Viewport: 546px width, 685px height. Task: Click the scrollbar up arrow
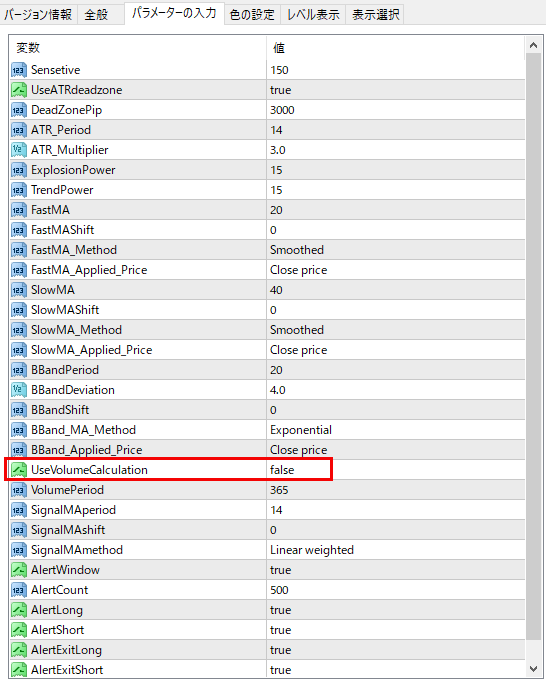click(533, 45)
